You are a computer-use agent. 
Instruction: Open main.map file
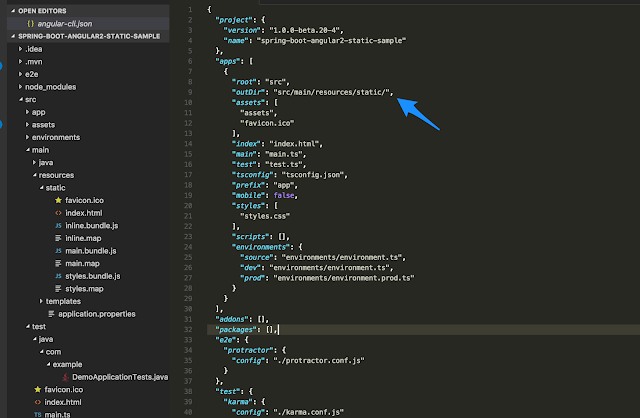(x=82, y=264)
